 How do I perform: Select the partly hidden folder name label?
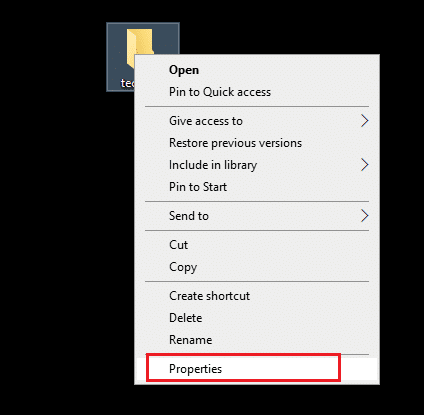click(127, 83)
